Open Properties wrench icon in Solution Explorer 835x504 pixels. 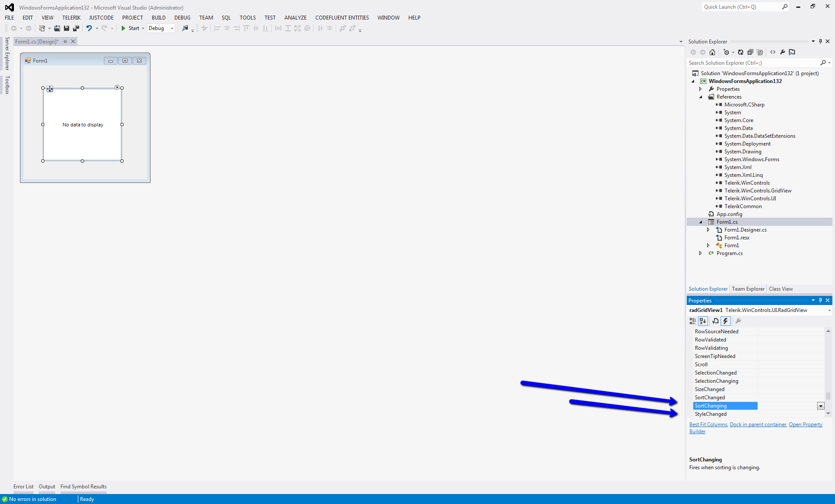pos(782,52)
